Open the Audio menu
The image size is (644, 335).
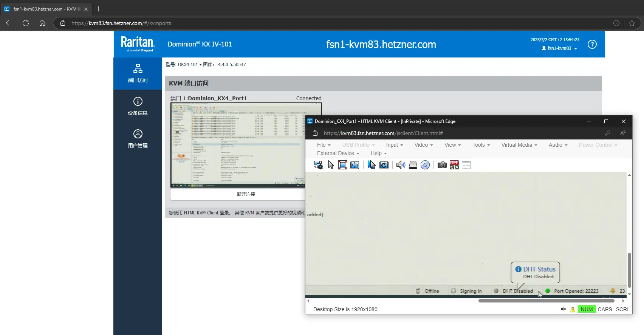point(558,145)
